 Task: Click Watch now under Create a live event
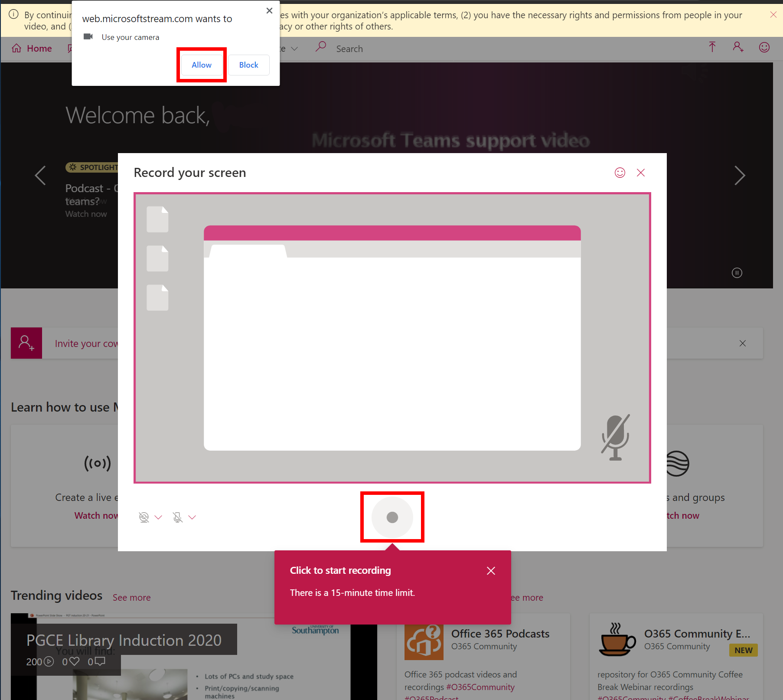pyautogui.click(x=96, y=515)
